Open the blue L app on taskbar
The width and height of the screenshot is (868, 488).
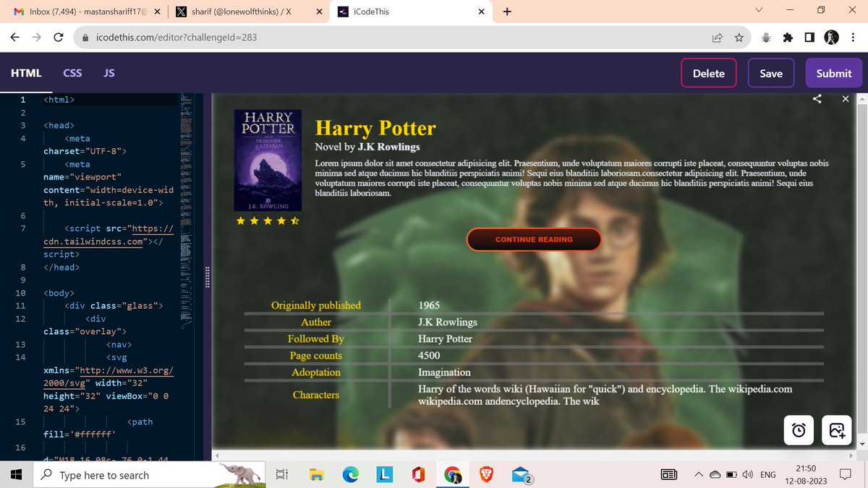[385, 475]
